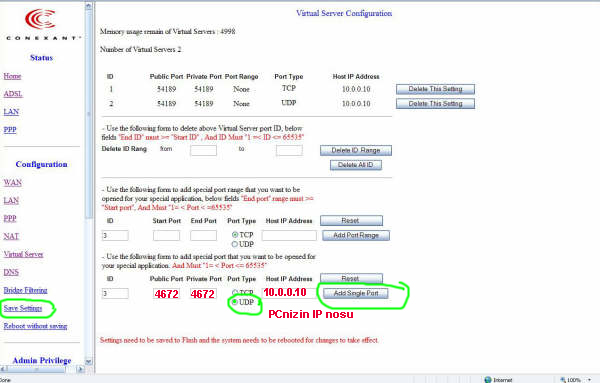Open LAN link under Status section

point(11,112)
